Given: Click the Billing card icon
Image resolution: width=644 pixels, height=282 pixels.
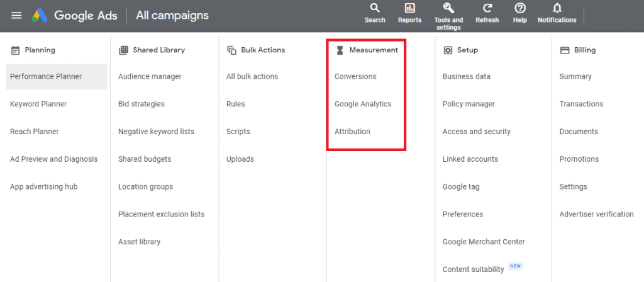Looking at the screenshot, I should coord(565,50).
